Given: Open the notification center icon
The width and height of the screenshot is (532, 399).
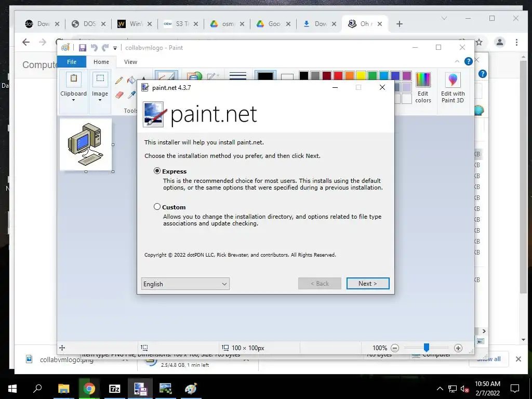Looking at the screenshot, I should 515,389.
